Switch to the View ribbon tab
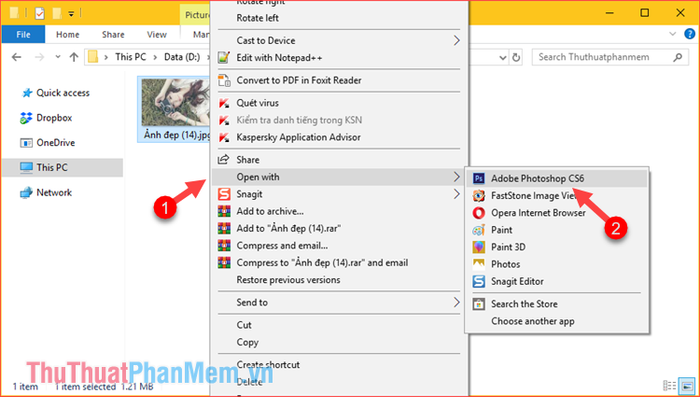The height and width of the screenshot is (397, 700). click(157, 34)
